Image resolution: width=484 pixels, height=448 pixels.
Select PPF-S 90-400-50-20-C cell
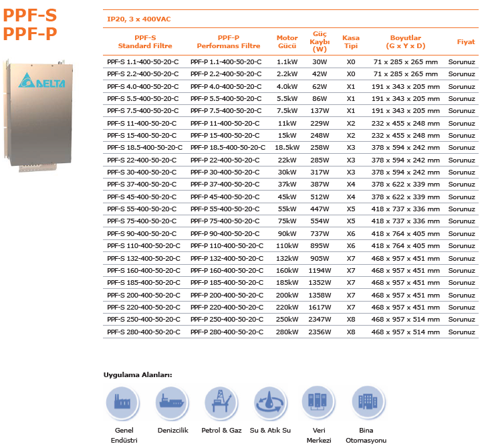click(142, 233)
